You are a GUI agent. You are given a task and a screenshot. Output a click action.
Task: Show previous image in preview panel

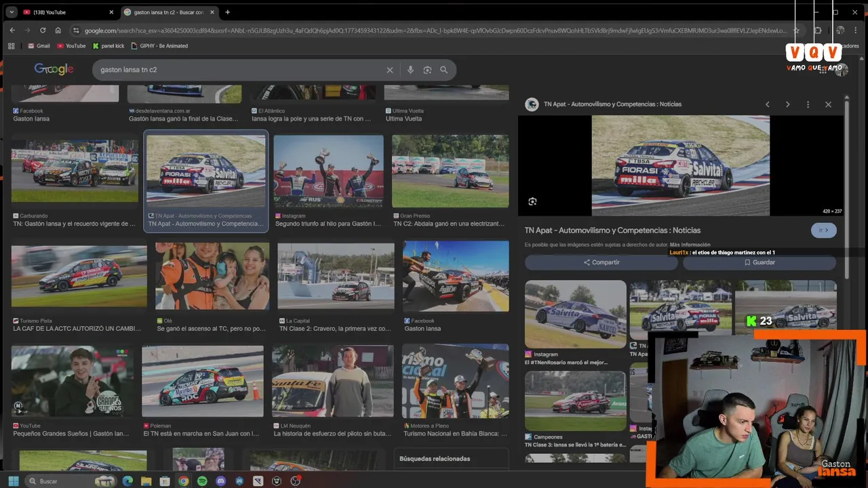[x=768, y=104]
